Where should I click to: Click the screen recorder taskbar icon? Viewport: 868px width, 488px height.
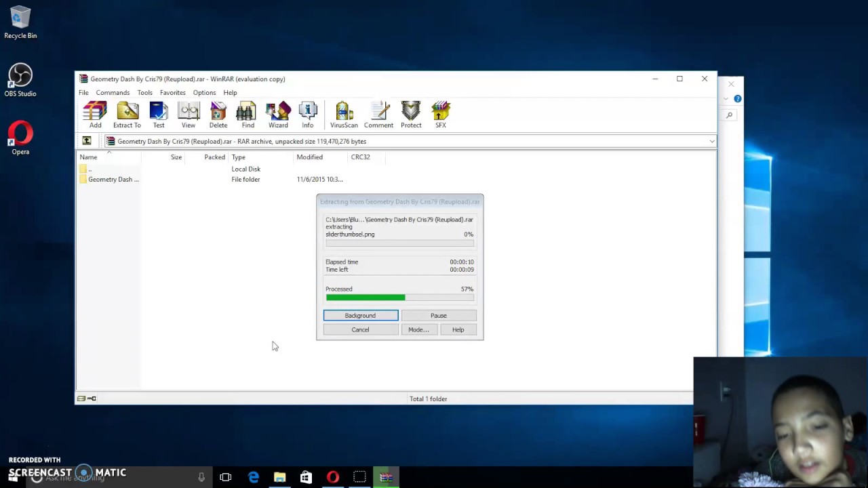point(359,477)
